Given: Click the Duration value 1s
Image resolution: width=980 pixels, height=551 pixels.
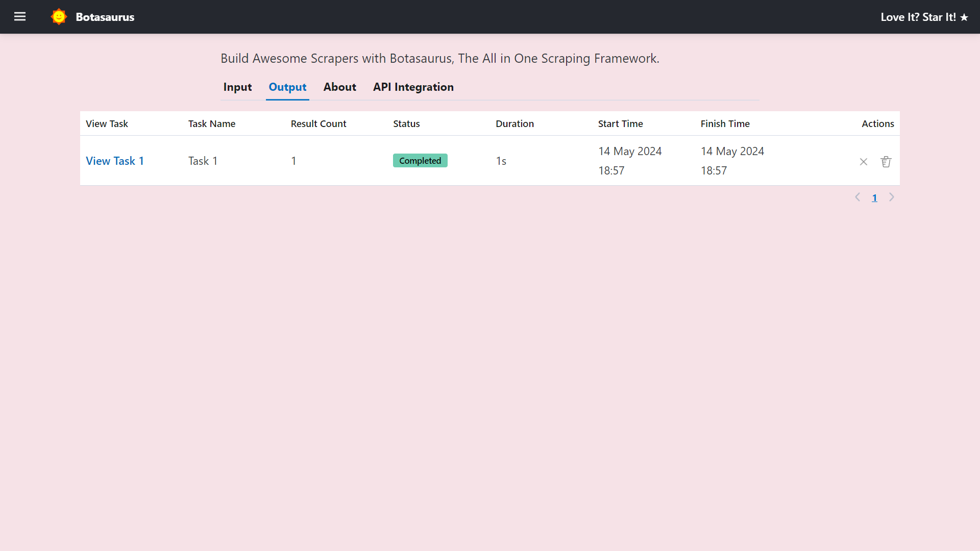Looking at the screenshot, I should pos(501,160).
